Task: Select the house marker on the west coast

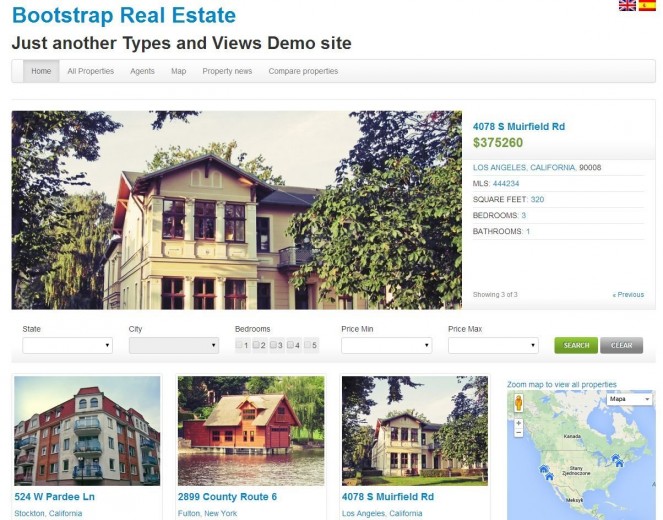Action: [x=544, y=469]
